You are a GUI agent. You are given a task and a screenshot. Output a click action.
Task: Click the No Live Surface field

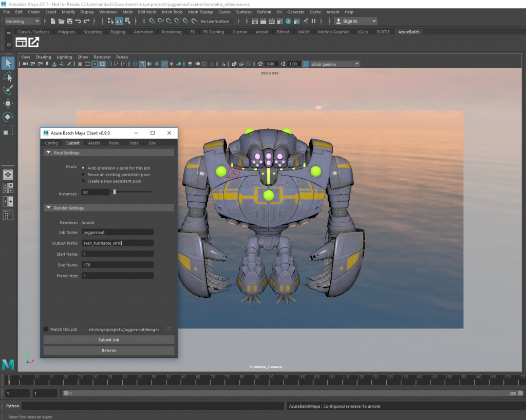point(216,21)
